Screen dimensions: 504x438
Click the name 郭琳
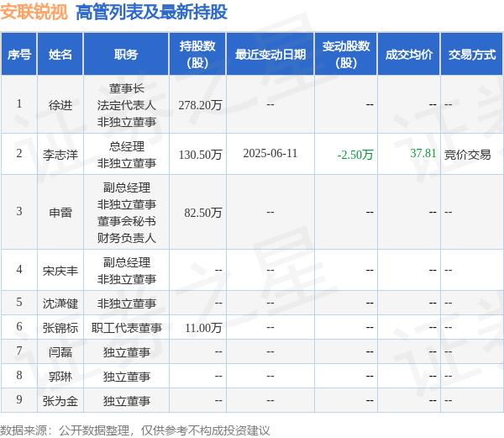[x=60, y=377]
